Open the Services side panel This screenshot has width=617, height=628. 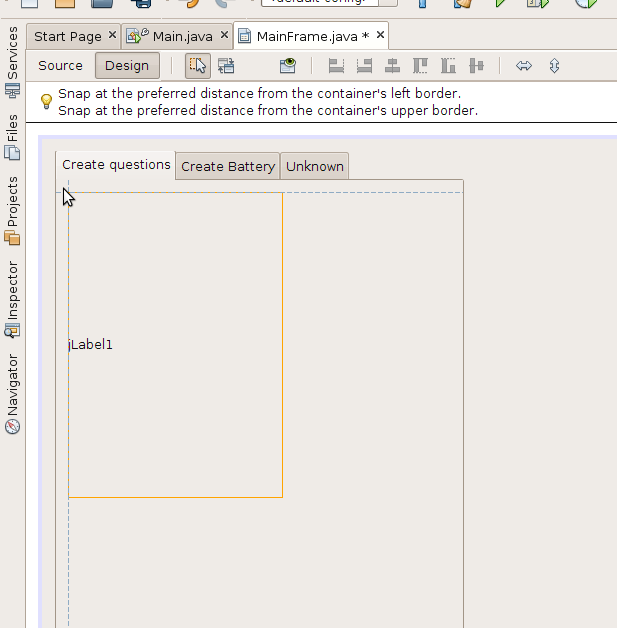pyautogui.click(x=12, y=62)
